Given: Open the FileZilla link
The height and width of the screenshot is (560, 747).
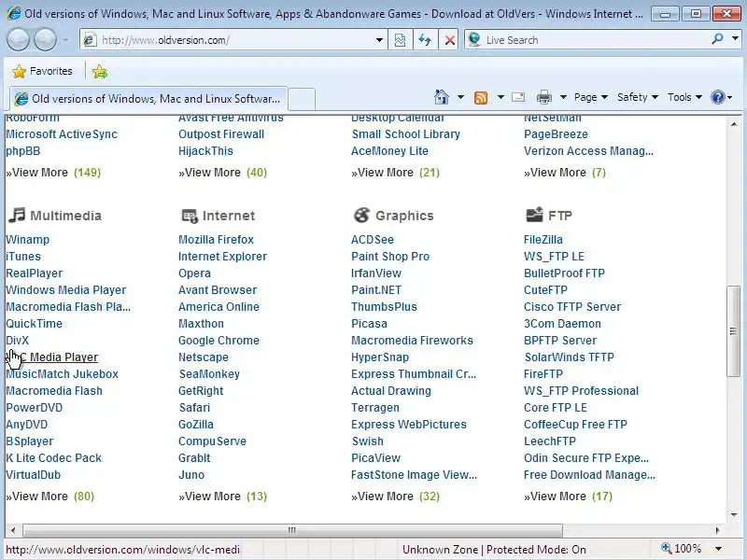Looking at the screenshot, I should 543,240.
